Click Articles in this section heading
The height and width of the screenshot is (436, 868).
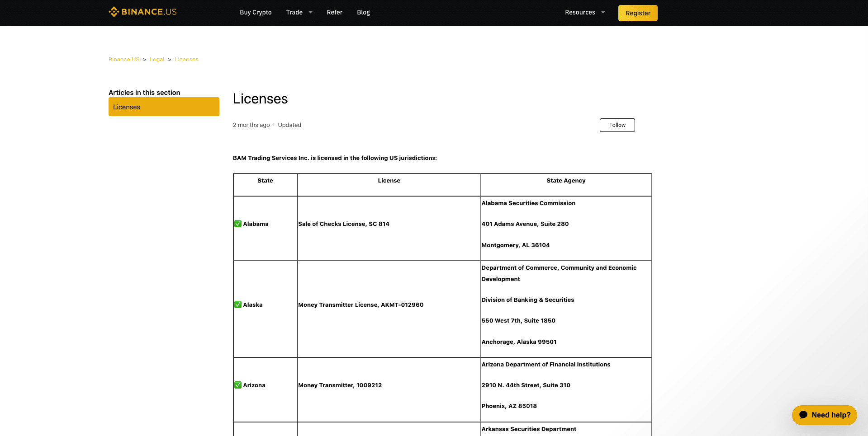coord(144,92)
